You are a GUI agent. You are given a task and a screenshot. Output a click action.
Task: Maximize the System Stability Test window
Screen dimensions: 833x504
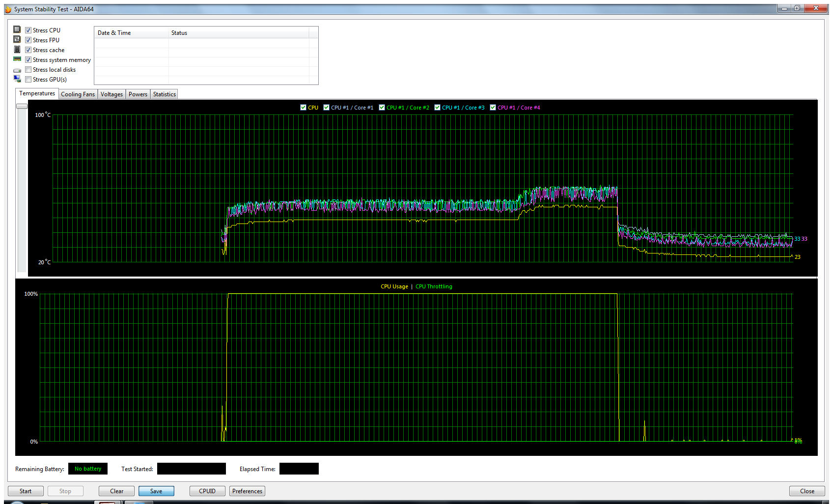click(x=797, y=8)
